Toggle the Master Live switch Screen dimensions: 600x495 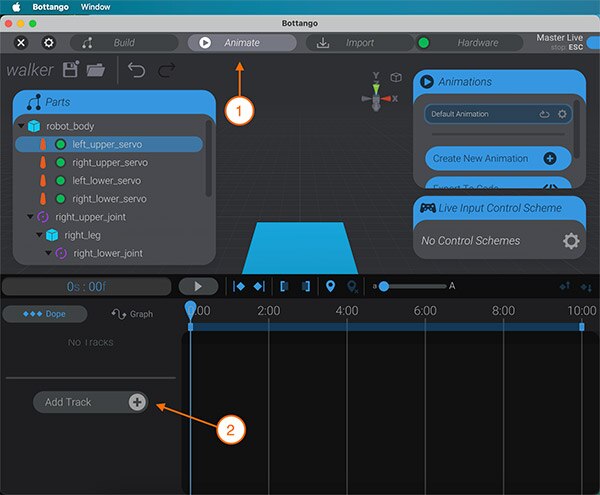[x=592, y=43]
